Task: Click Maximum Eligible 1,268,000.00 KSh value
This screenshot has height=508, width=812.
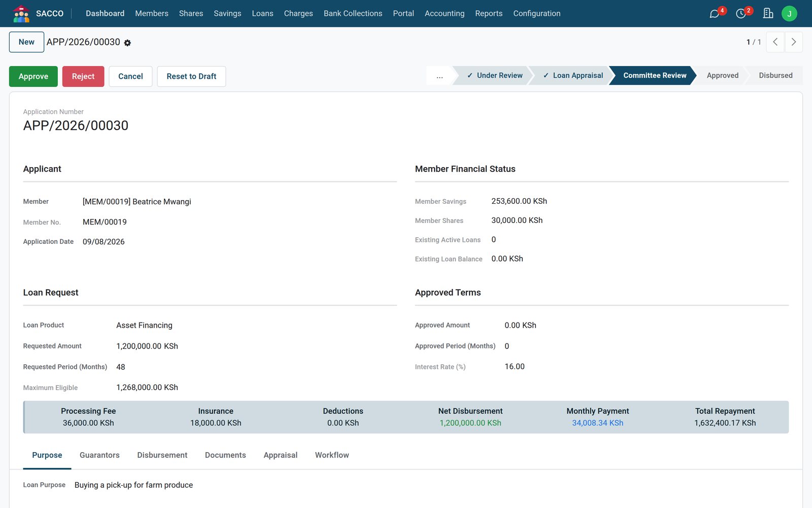Action: pyautogui.click(x=147, y=388)
